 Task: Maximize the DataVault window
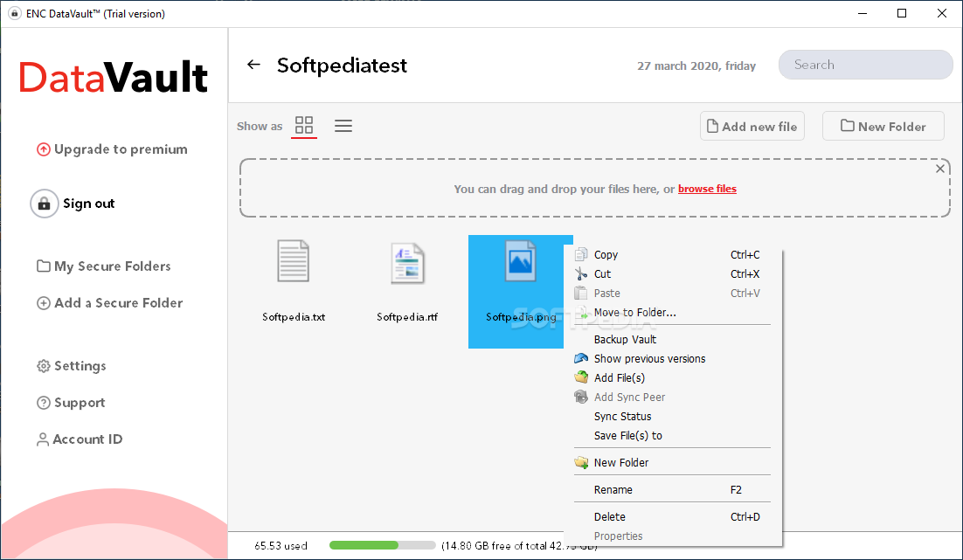coord(902,13)
